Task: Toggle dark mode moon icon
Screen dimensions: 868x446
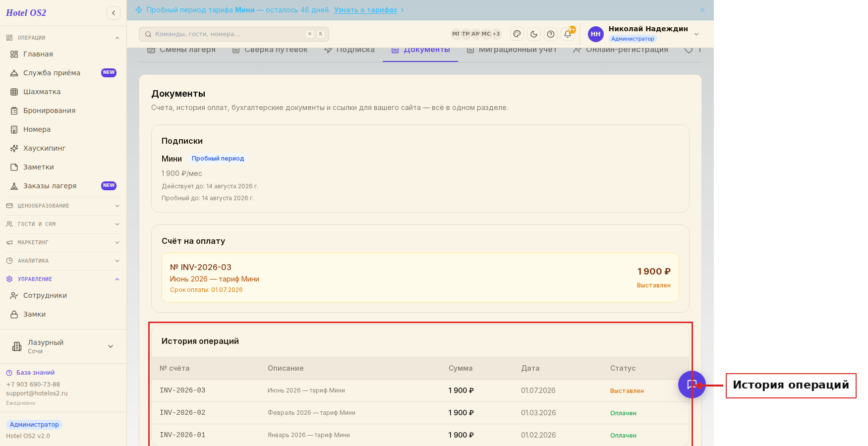Action: coord(534,34)
